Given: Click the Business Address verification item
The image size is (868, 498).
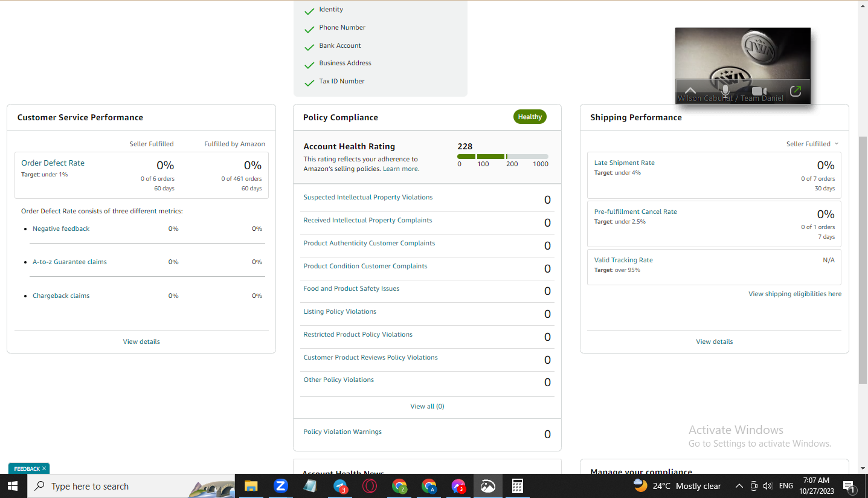Looking at the screenshot, I should [345, 63].
